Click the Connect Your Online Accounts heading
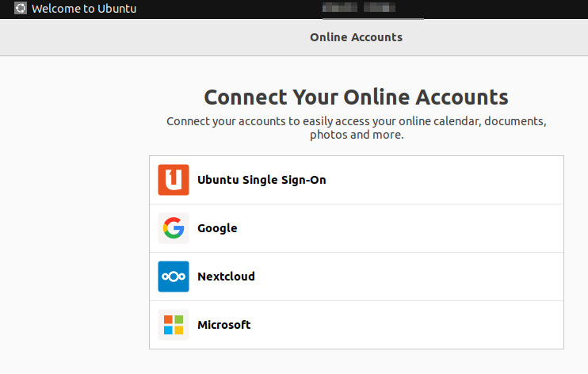Image resolution: width=588 pixels, height=374 pixels. (x=356, y=97)
